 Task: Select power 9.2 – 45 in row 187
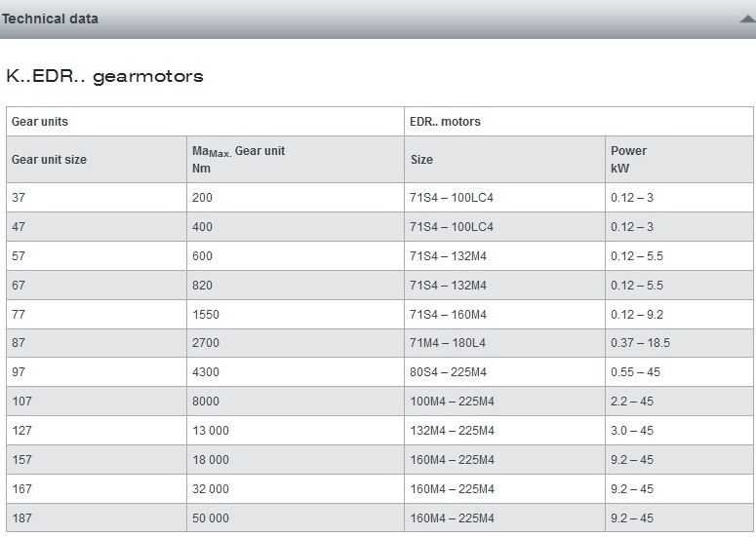pos(679,518)
